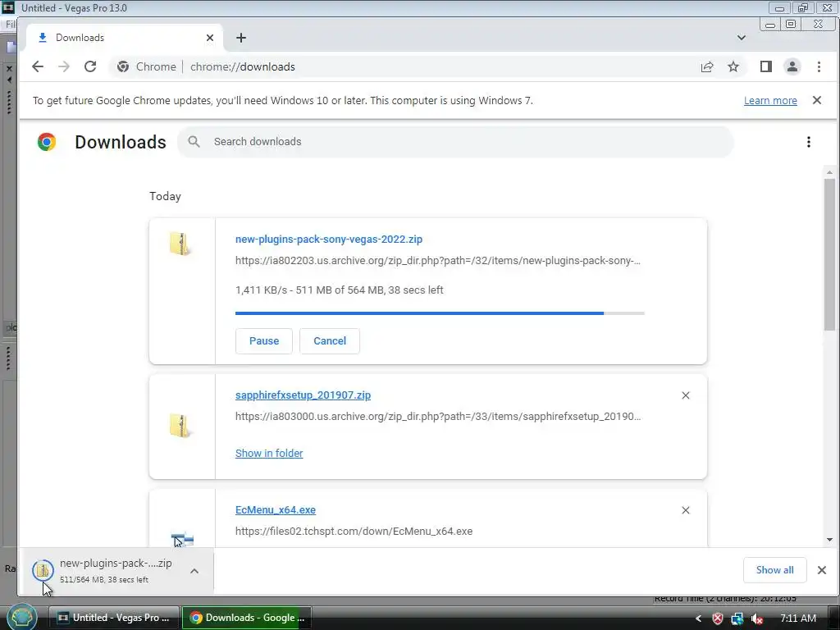Remove EcMenu_x64.exe from the list
The image size is (840, 630).
tap(686, 510)
